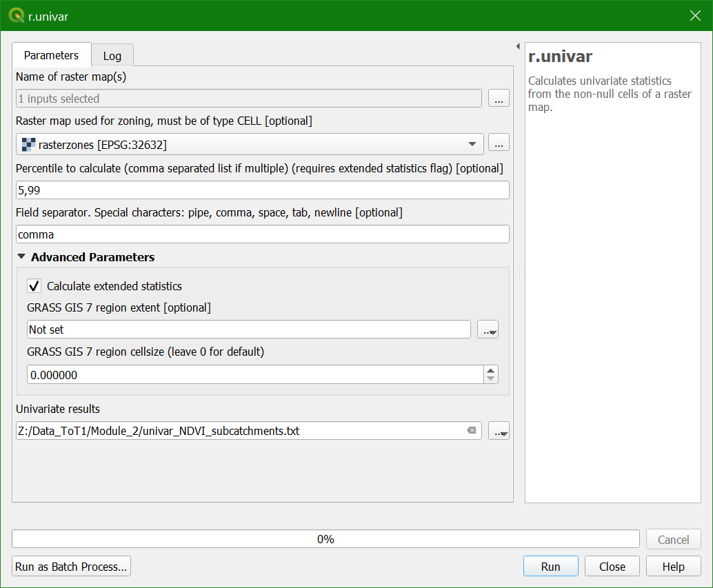Click the Close button at the bottom
The height and width of the screenshot is (588, 713).
[612, 567]
